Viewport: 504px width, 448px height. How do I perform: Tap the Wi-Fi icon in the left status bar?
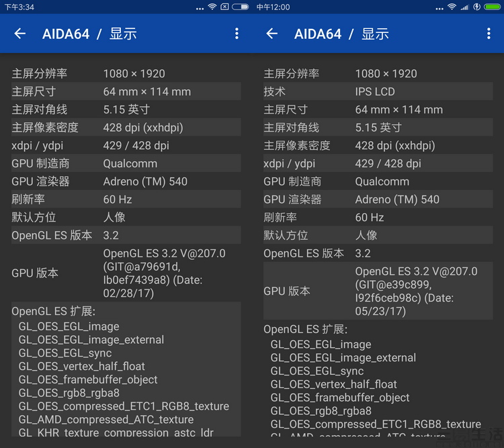click(x=212, y=7)
